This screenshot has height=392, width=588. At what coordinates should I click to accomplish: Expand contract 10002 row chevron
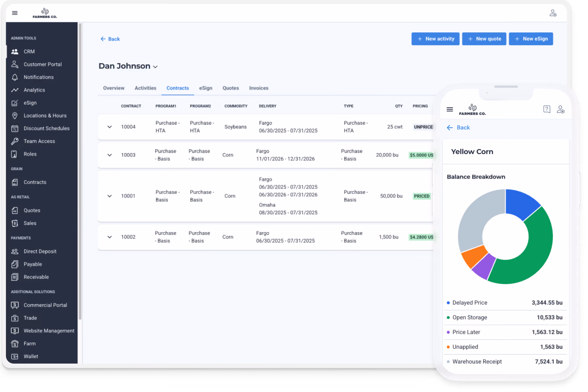tap(109, 237)
